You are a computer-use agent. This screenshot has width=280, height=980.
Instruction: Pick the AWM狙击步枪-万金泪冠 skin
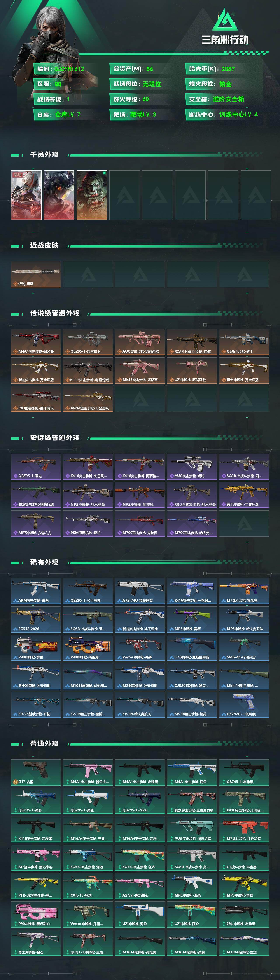tap(88, 399)
